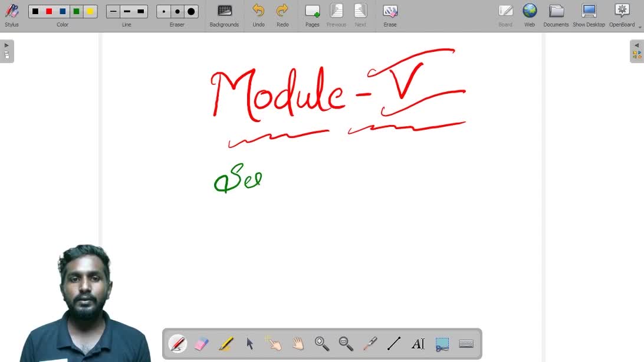Open the virtual keyboard
The image size is (644, 362).
tap(466, 344)
